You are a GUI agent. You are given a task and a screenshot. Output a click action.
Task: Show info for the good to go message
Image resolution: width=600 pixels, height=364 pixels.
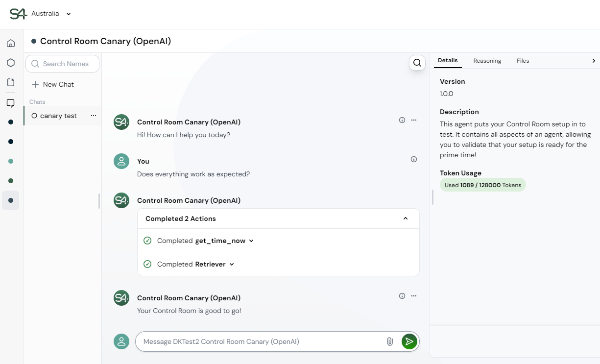[x=402, y=296]
